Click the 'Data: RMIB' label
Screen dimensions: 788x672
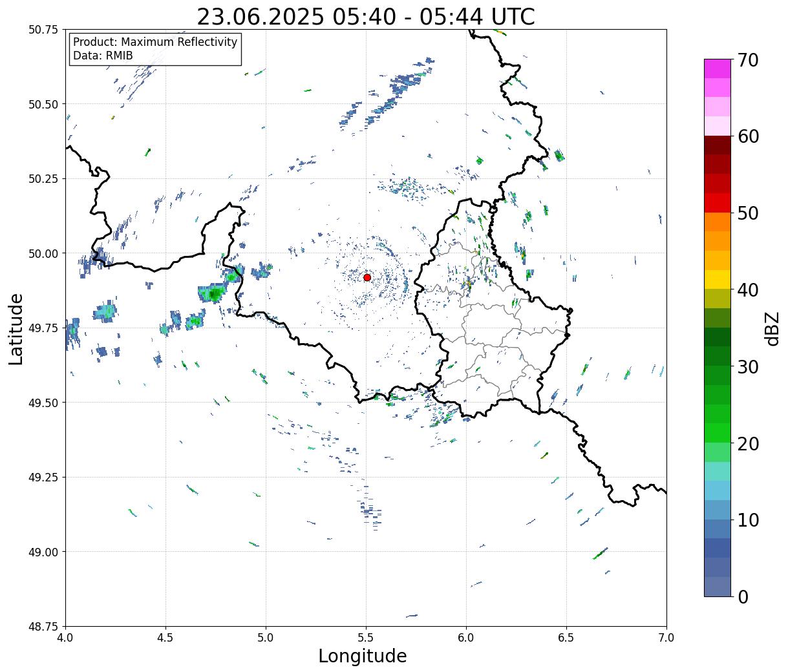click(x=103, y=56)
